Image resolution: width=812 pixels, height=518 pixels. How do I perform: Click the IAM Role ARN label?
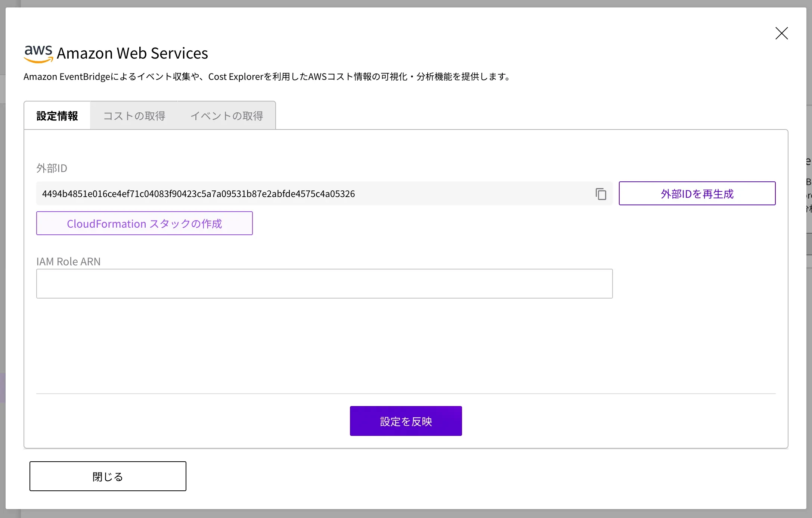coord(68,262)
